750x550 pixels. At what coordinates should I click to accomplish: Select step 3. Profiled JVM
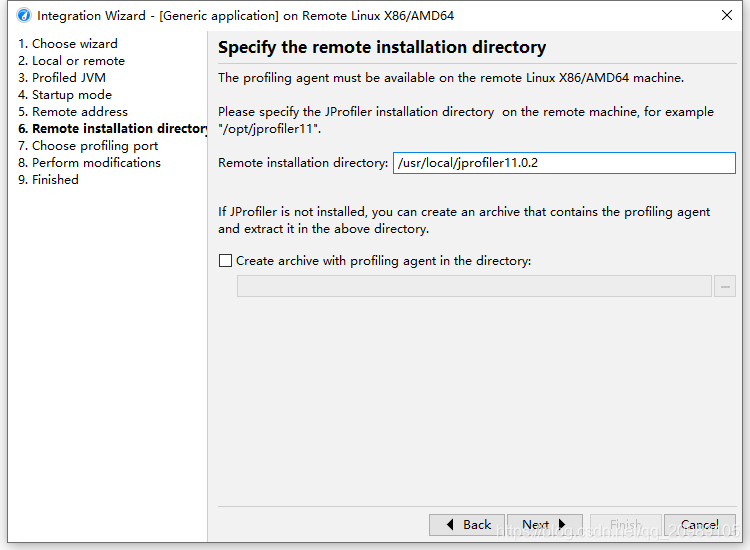coord(62,77)
